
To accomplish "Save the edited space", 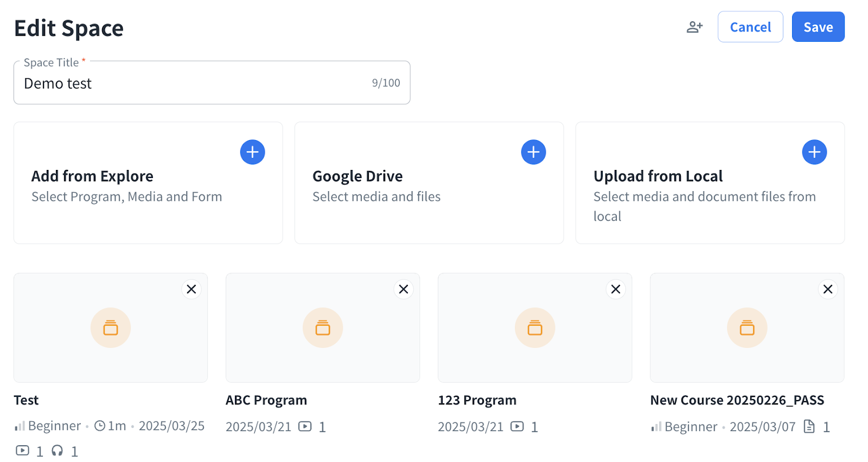I will tap(818, 27).
